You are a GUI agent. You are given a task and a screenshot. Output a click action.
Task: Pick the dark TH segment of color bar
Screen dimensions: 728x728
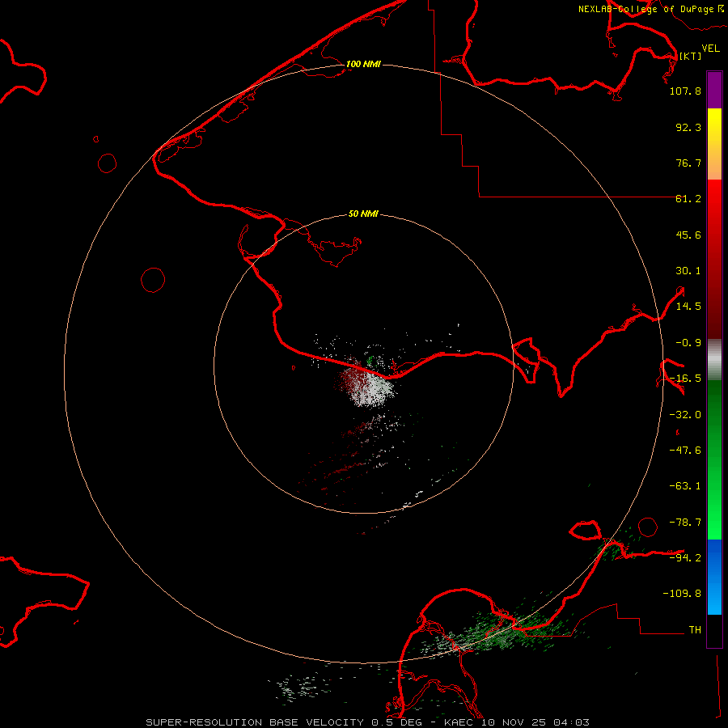[x=714, y=631]
